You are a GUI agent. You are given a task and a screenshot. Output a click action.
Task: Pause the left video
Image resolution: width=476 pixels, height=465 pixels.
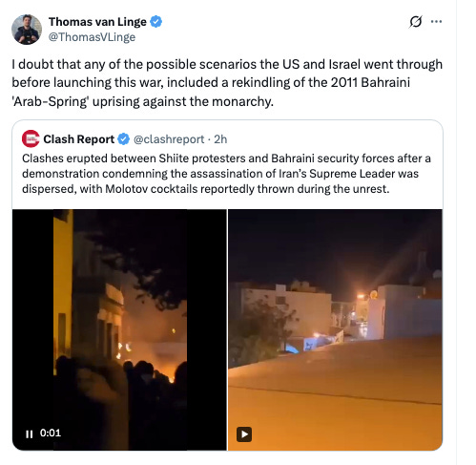point(30,433)
